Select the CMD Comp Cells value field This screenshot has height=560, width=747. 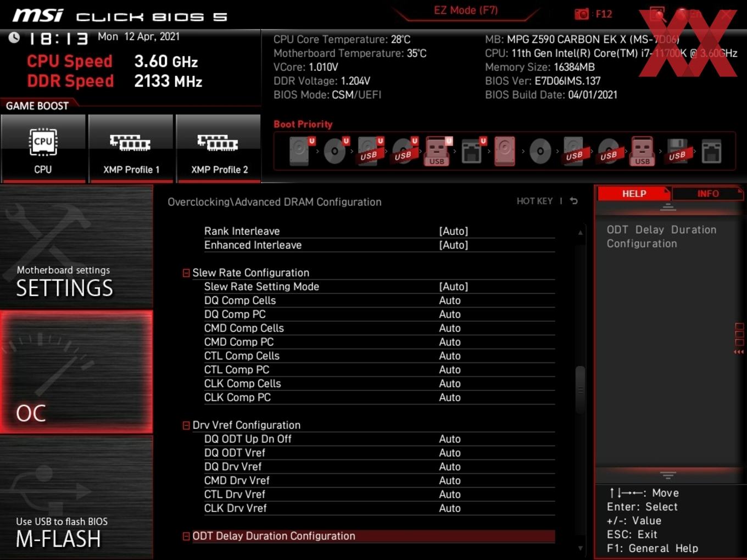[450, 328]
